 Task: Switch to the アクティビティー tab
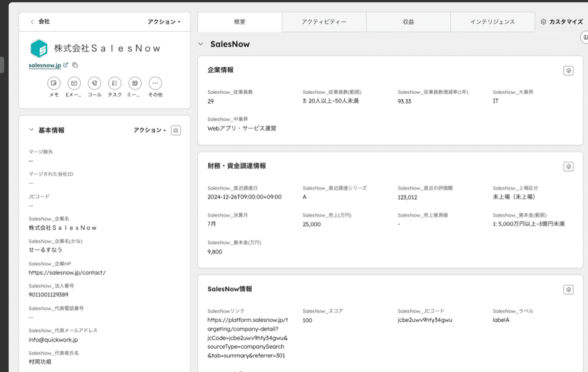(x=324, y=22)
